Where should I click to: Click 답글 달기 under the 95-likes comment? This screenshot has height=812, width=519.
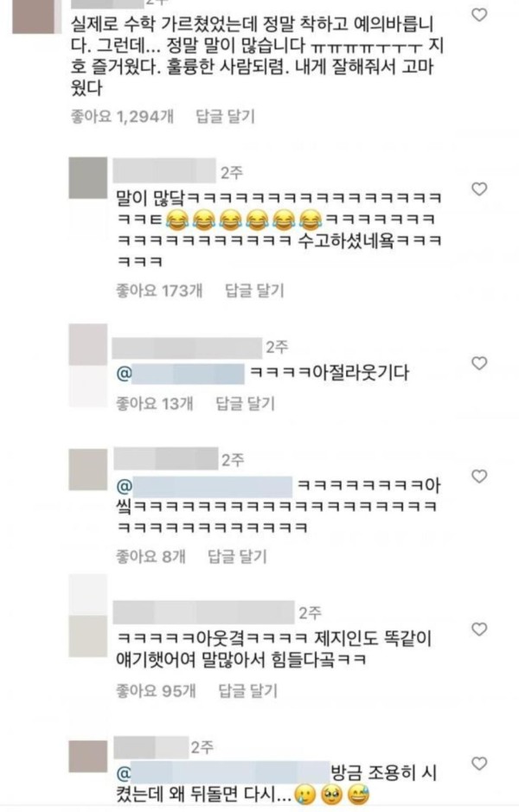[248, 690]
